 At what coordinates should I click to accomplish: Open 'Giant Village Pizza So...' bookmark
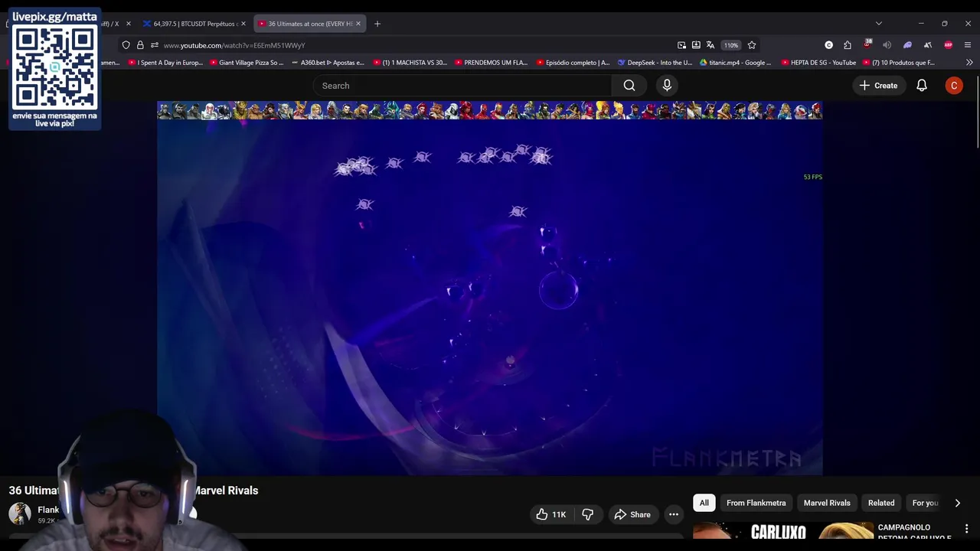pyautogui.click(x=246, y=63)
